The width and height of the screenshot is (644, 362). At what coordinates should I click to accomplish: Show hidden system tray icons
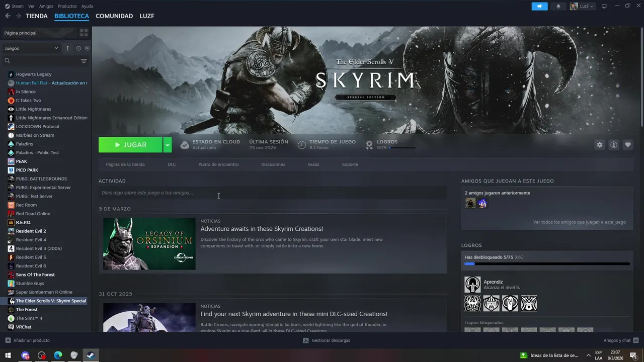589,355
